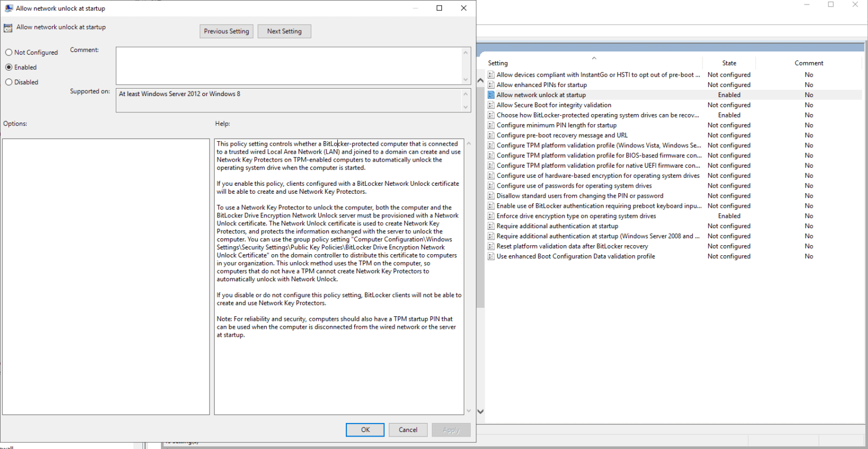Click the icon beside "Configure use of passwords for operating system drives"

[491, 186]
